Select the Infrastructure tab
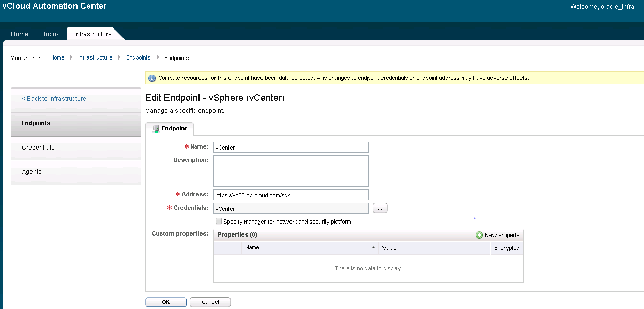 pos(93,34)
